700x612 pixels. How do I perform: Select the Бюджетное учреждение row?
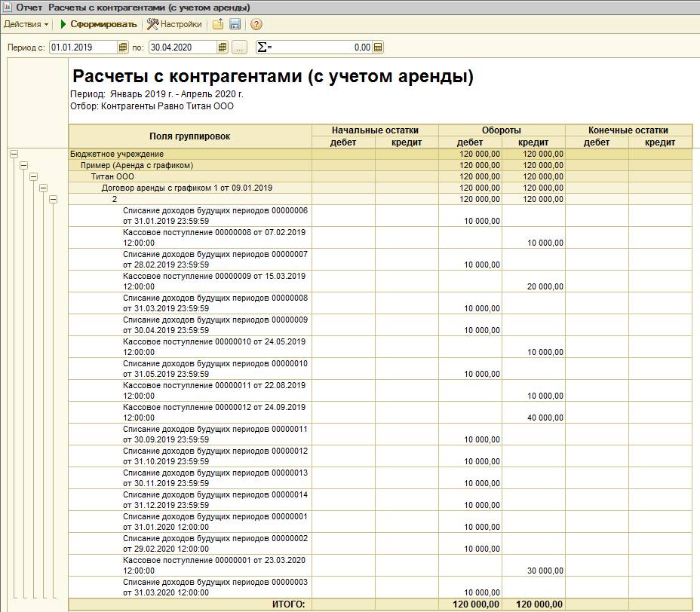(x=380, y=154)
